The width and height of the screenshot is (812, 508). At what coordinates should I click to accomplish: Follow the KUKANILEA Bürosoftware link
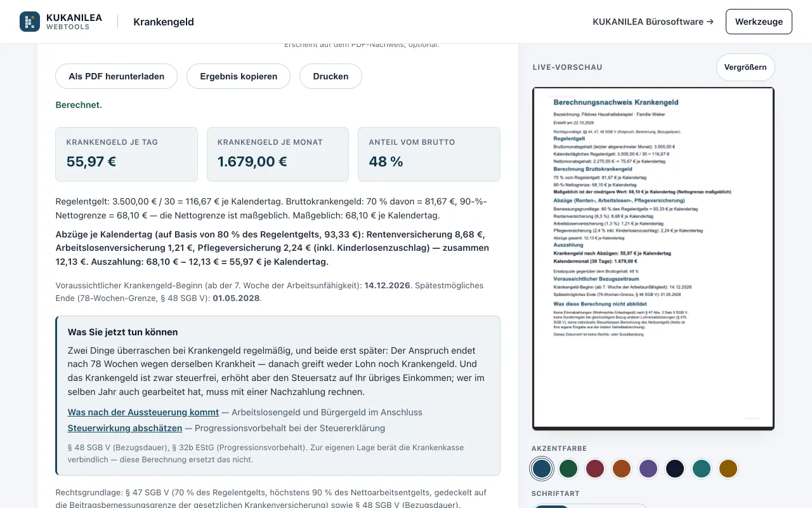[653, 22]
